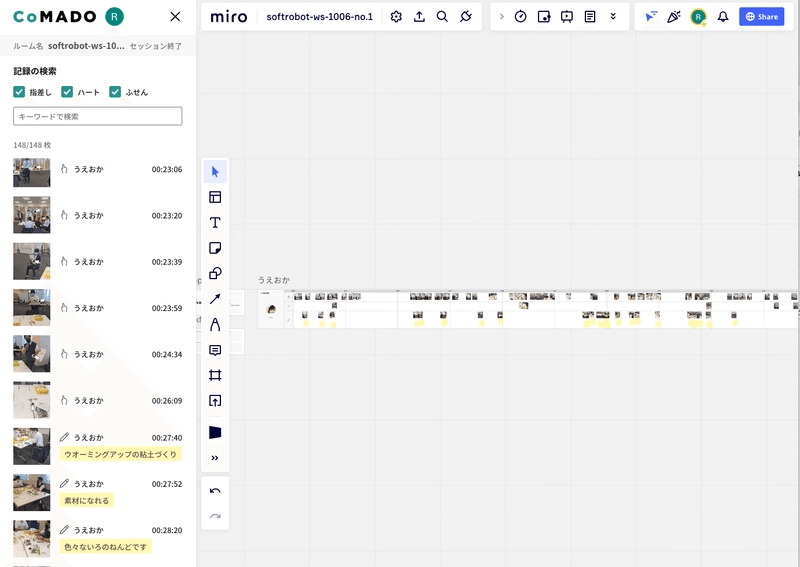Viewport: 800px width, 567px height.
Task: Open record thumbnail at 00:26:09
Action: tap(32, 400)
